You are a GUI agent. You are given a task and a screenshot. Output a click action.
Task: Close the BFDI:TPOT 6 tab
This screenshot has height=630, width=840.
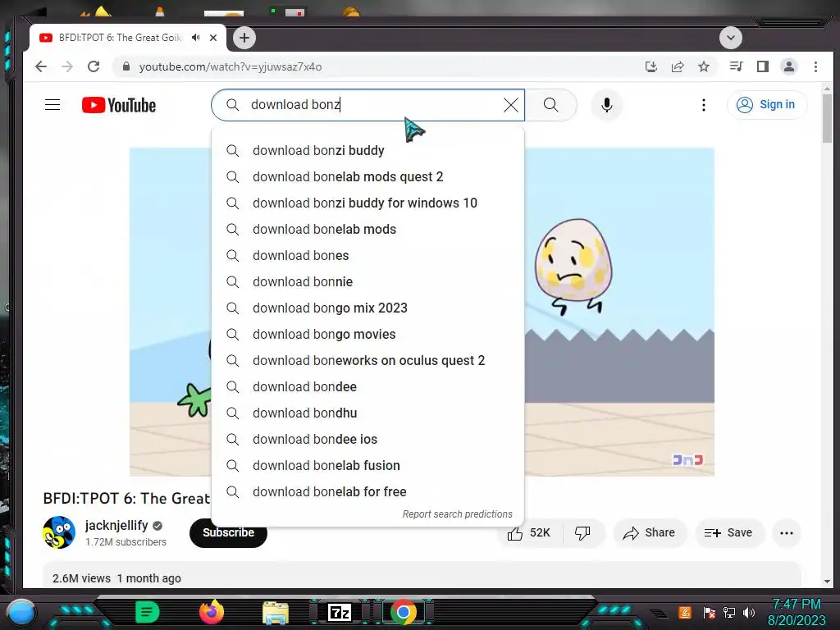213,38
